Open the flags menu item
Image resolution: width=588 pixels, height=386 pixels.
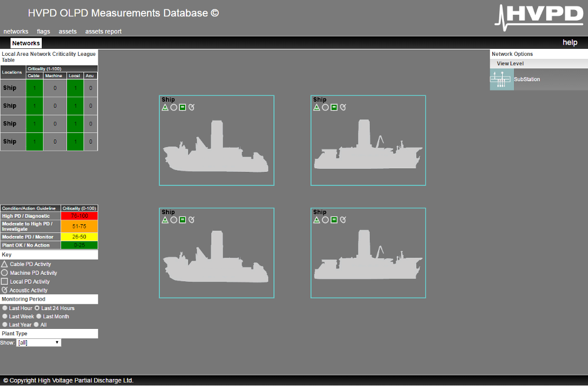click(x=44, y=32)
